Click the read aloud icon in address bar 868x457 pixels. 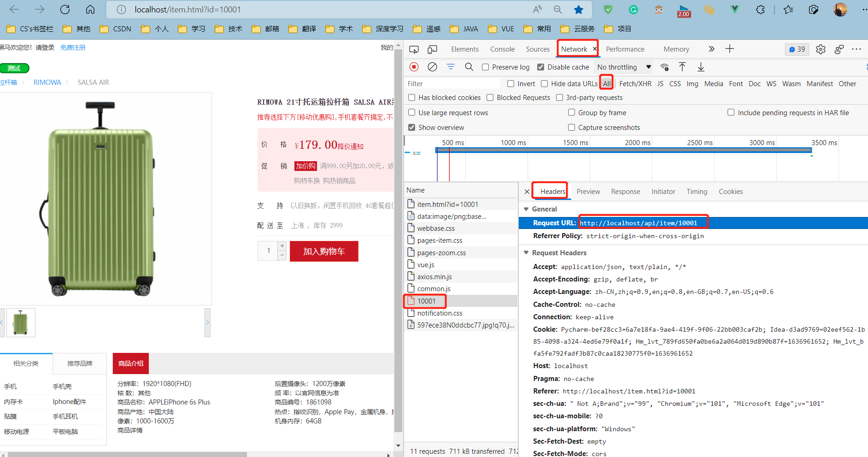click(537, 10)
